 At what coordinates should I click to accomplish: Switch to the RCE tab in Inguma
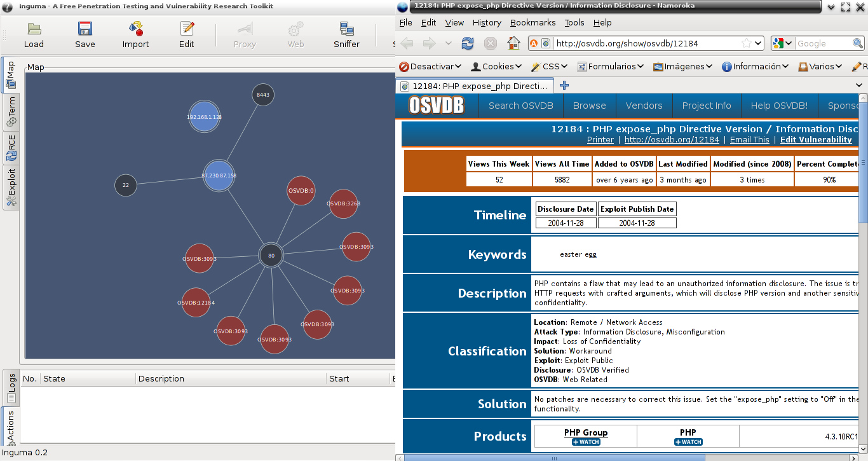tap(11, 147)
